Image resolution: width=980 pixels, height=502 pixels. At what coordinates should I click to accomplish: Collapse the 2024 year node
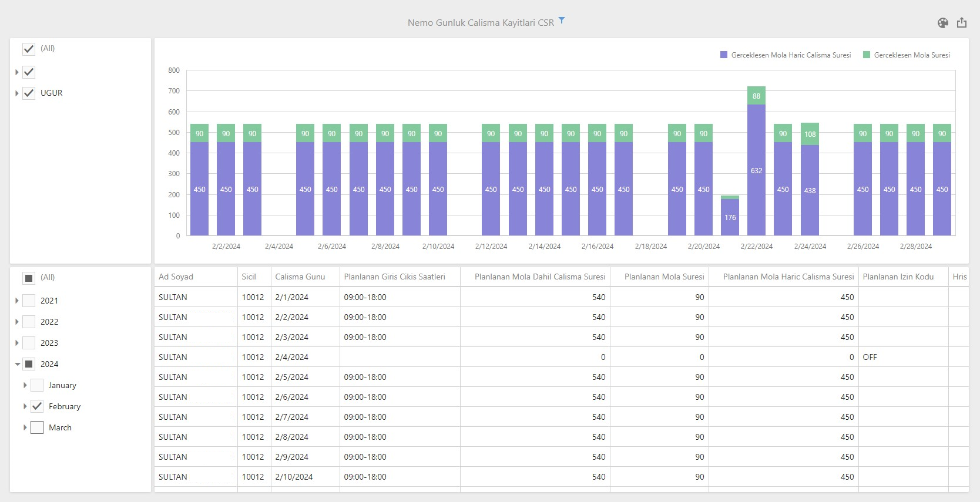point(17,364)
